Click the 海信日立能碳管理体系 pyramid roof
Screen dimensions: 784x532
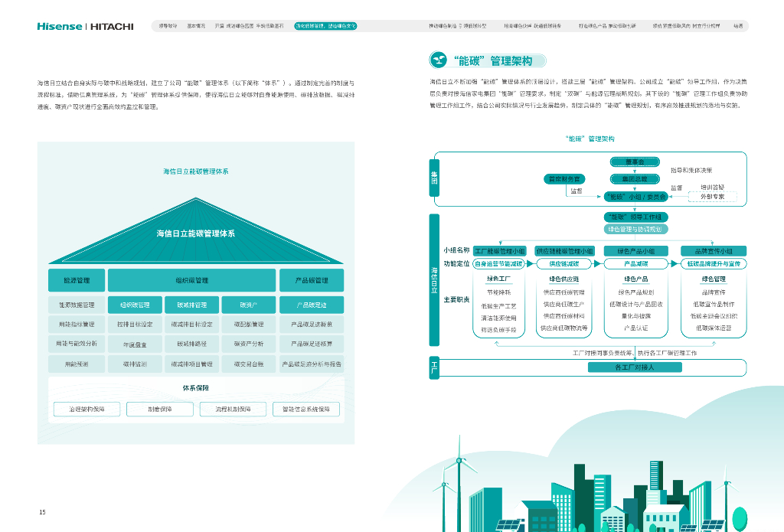[195, 233]
